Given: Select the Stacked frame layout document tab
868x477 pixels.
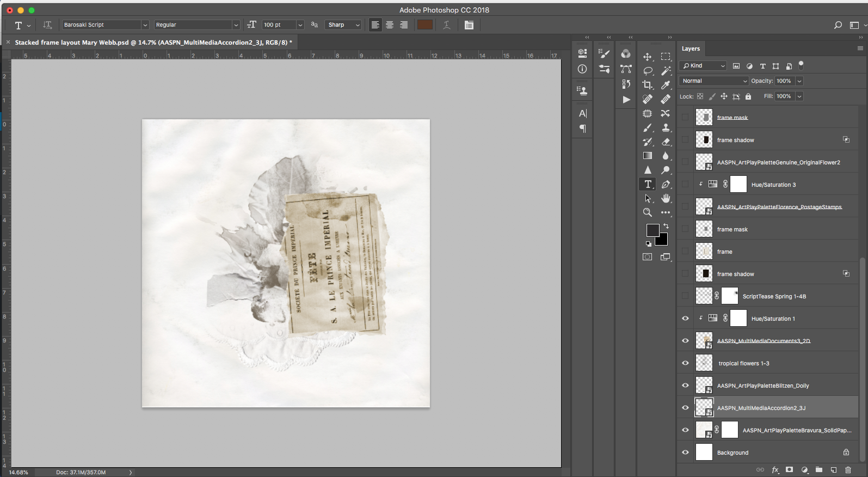Looking at the screenshot, I should (153, 42).
